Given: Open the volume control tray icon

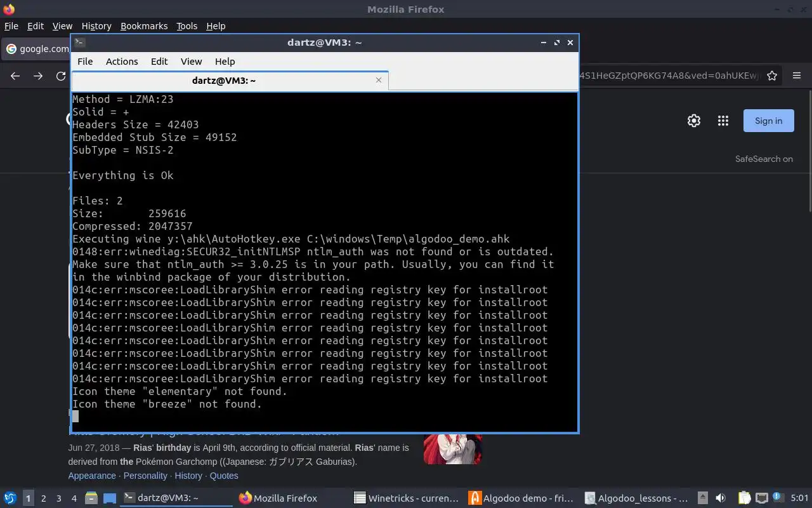Looking at the screenshot, I should pyautogui.click(x=721, y=498).
